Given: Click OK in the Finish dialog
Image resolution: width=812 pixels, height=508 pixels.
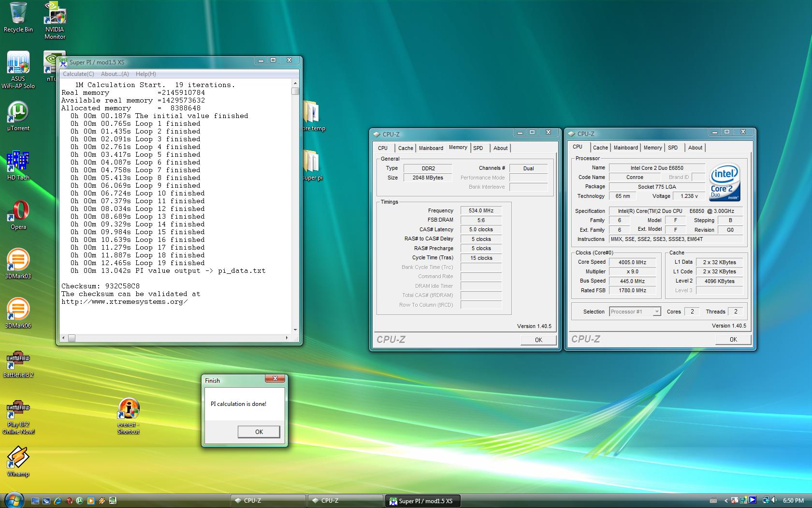Looking at the screenshot, I should point(259,432).
